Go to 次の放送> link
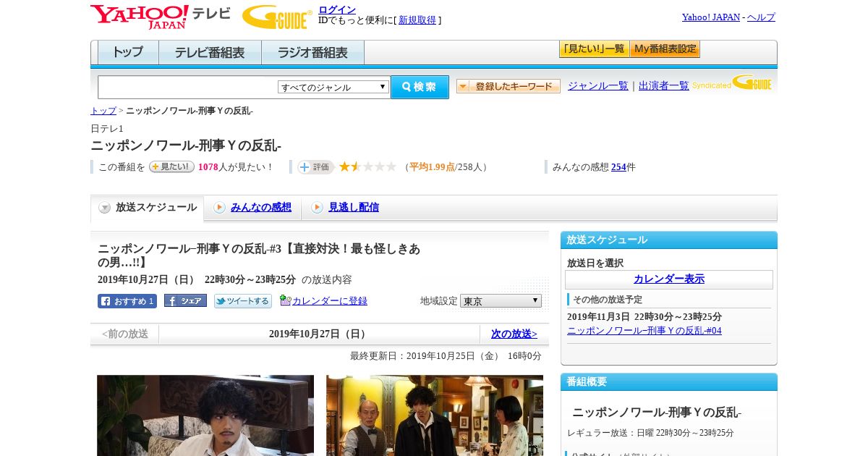Screen dimensions: 868x456 [514, 334]
